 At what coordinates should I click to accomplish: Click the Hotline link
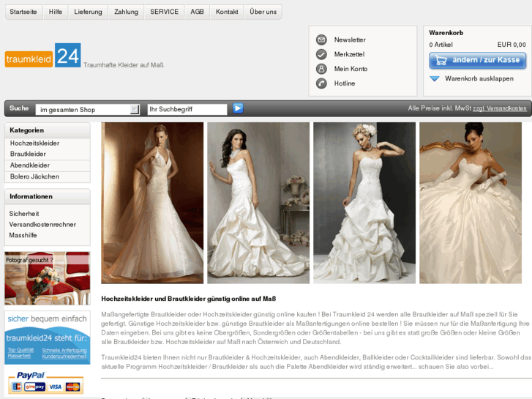point(345,83)
